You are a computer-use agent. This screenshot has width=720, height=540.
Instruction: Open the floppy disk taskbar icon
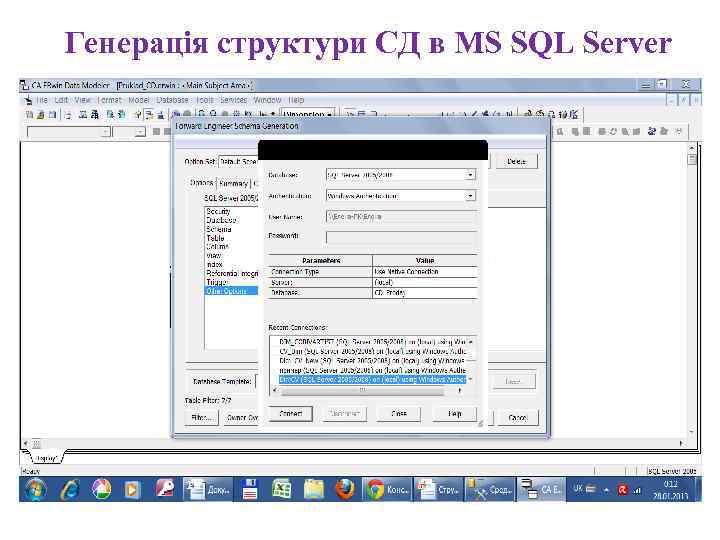[x=250, y=489]
